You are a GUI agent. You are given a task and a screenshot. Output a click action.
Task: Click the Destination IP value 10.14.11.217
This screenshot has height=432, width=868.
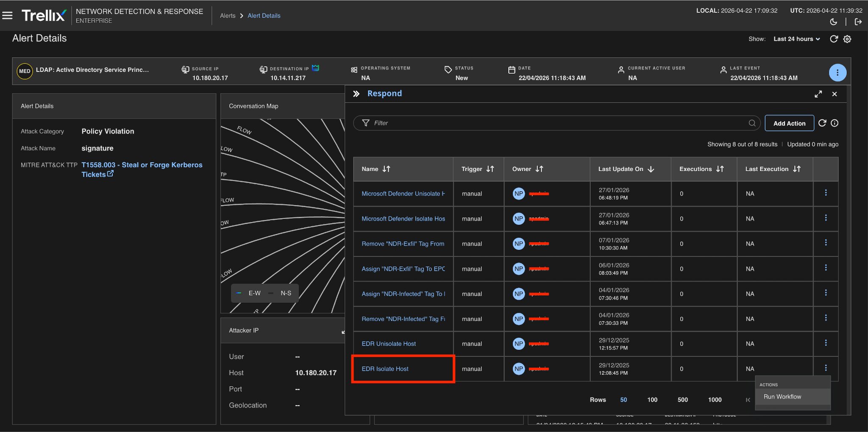pos(288,78)
